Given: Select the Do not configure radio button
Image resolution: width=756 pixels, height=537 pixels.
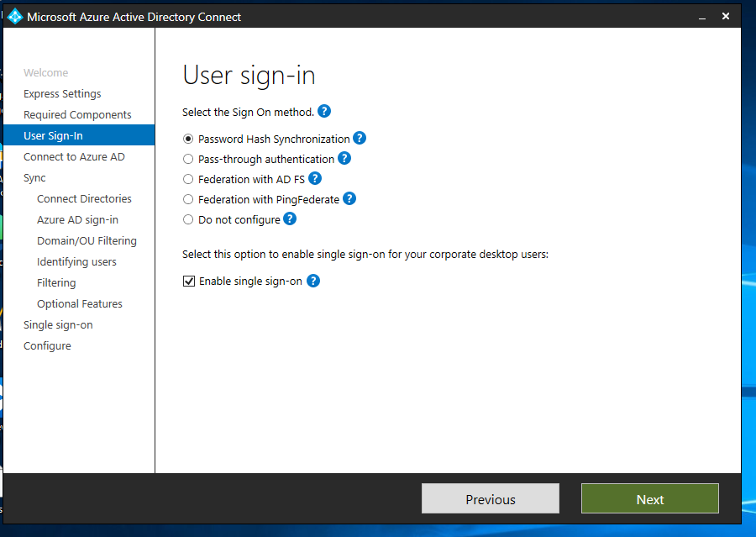Looking at the screenshot, I should coord(188,220).
